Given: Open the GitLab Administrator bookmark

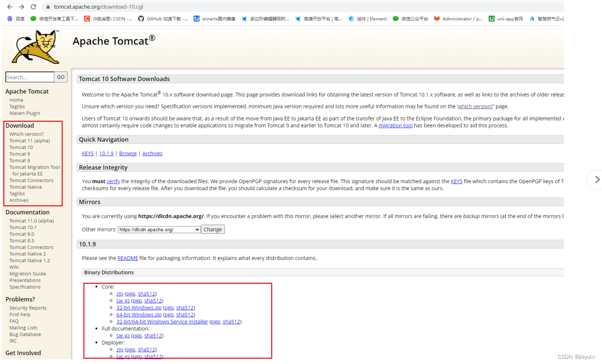Looking at the screenshot, I should [458, 19].
